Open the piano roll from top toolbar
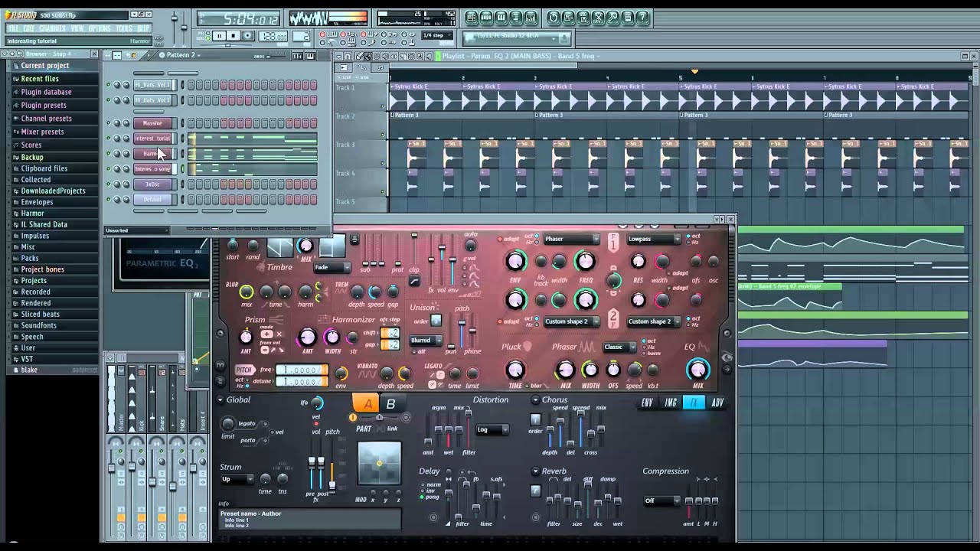The image size is (980, 551). (501, 17)
